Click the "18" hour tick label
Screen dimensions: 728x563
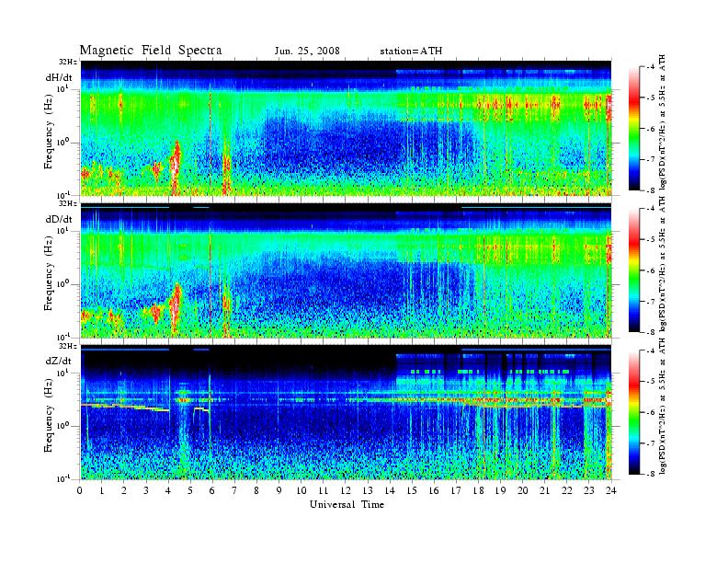[478, 490]
